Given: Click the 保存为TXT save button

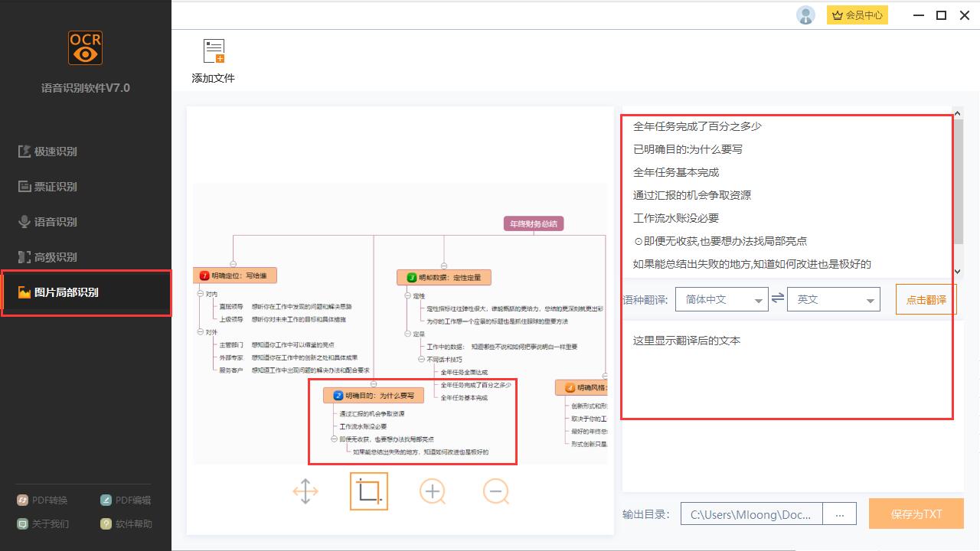Looking at the screenshot, I should pos(916,514).
